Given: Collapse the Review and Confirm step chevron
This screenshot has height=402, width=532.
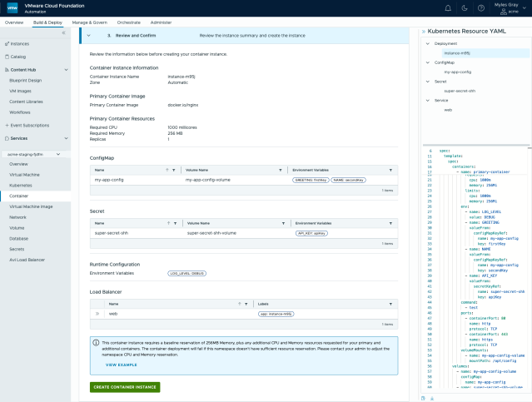Looking at the screenshot, I should coord(88,35).
